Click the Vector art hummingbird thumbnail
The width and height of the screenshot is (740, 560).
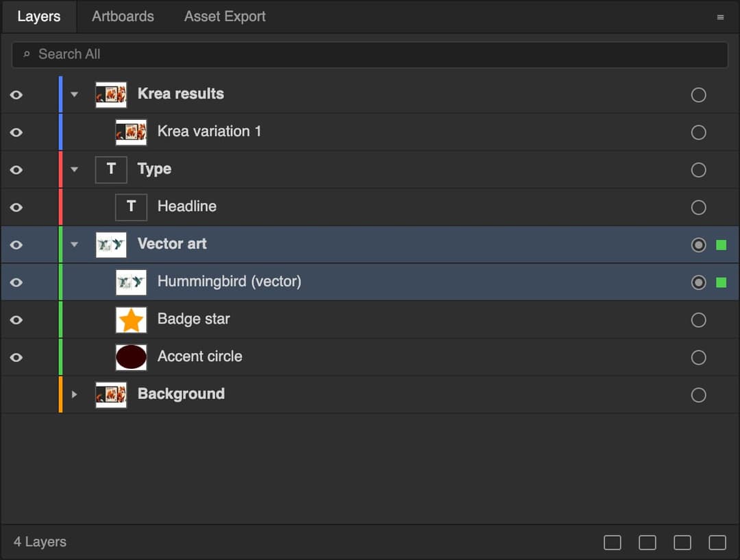coord(111,245)
